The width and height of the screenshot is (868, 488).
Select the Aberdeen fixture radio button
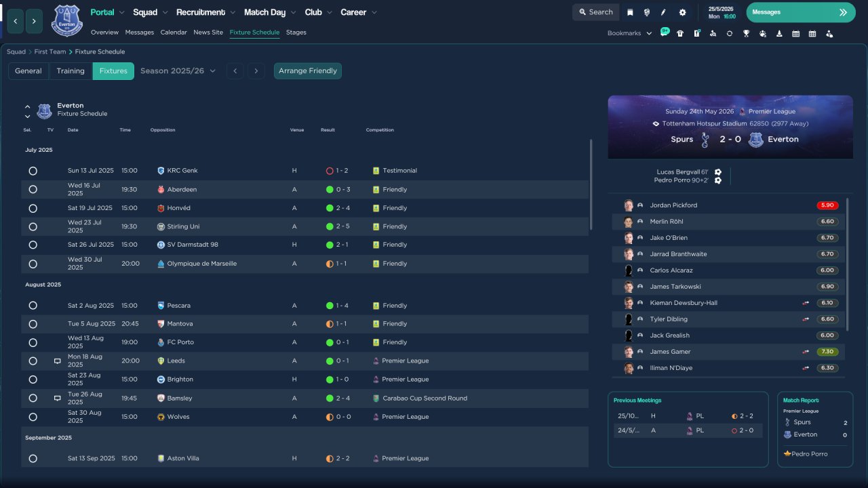(x=33, y=190)
